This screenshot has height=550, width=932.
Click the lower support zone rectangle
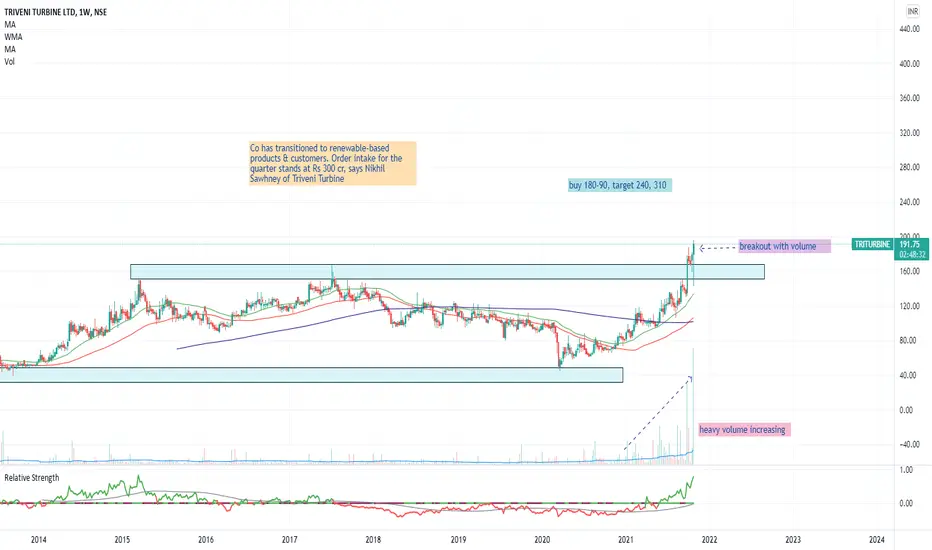click(311, 375)
